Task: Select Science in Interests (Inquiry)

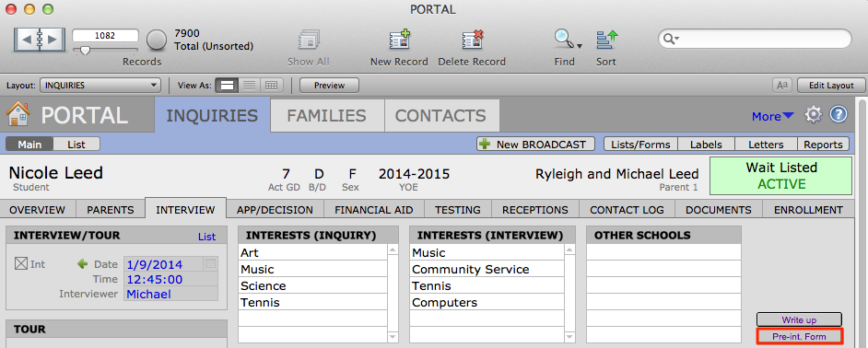Action: [312, 286]
